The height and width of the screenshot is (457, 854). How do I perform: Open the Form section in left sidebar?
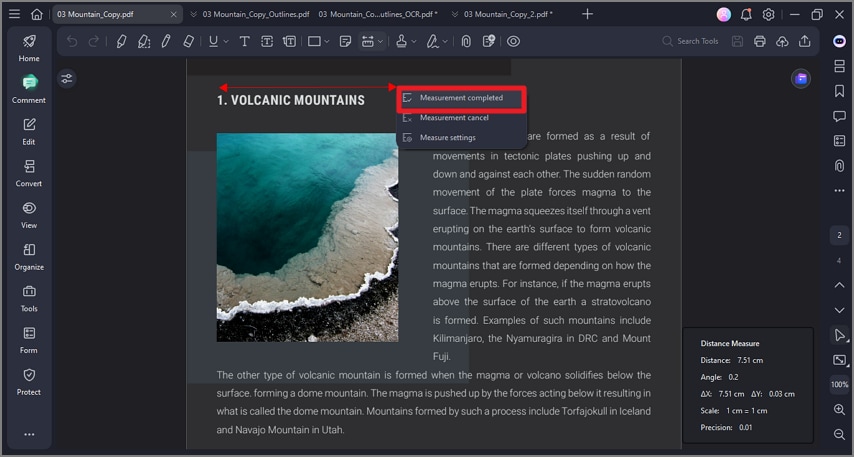29,340
